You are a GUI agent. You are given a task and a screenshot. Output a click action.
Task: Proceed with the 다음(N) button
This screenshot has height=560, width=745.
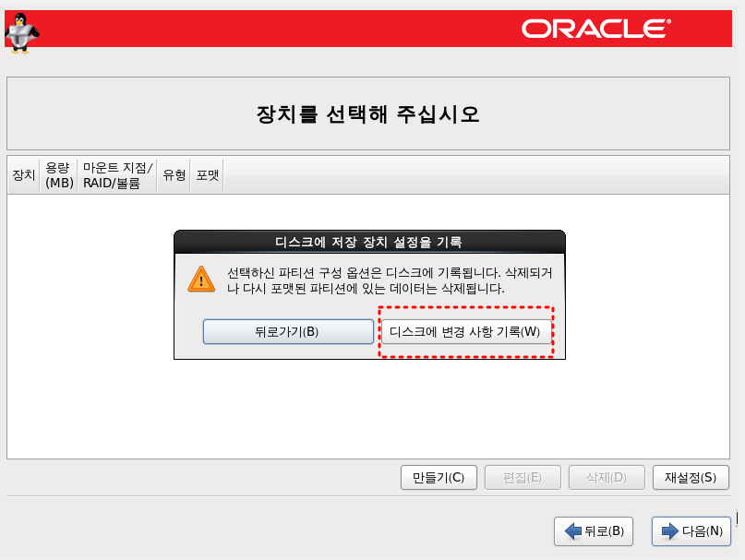691,531
